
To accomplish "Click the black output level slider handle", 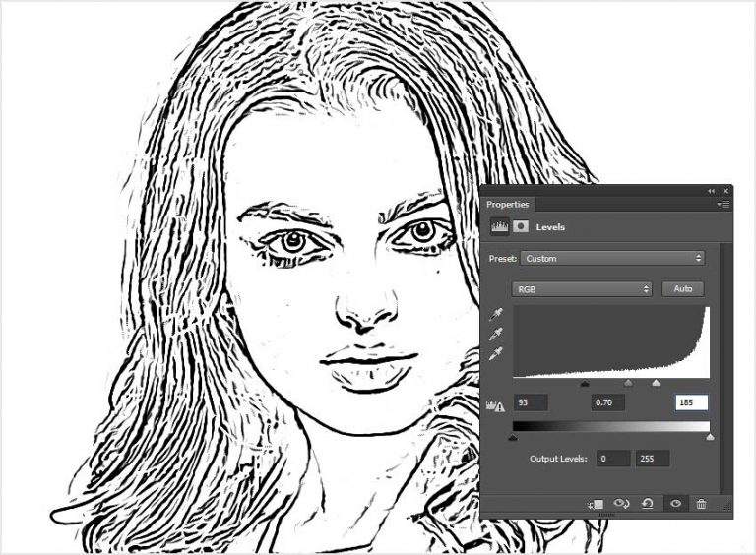I will (x=513, y=438).
